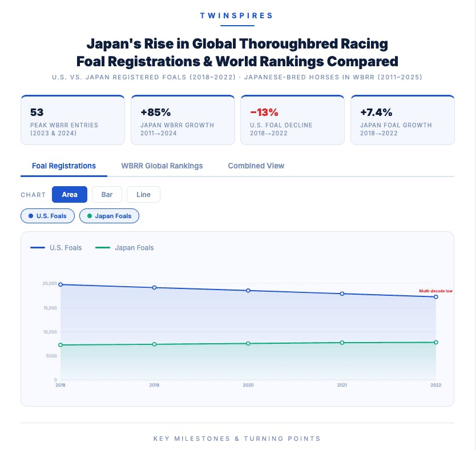
Task: Click the TwinSpires brand header link
Action: click(x=236, y=16)
